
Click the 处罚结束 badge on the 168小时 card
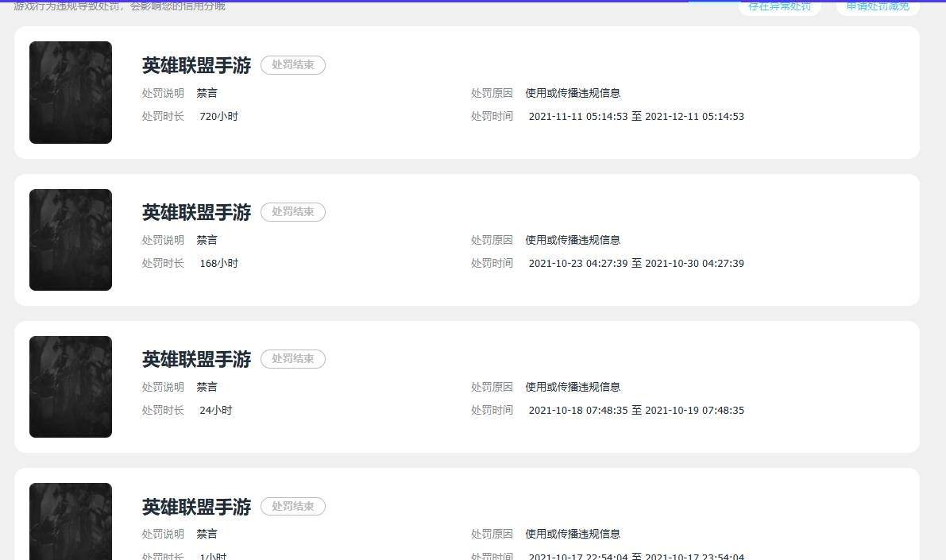292,212
